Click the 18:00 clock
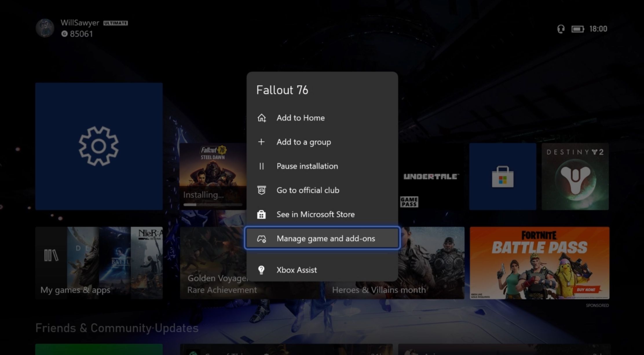 click(x=598, y=29)
